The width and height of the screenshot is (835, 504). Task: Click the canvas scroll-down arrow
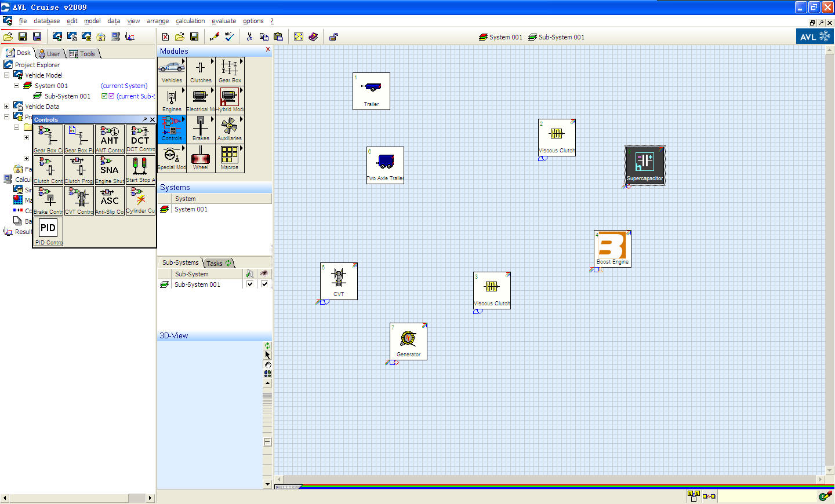pyautogui.click(x=829, y=470)
